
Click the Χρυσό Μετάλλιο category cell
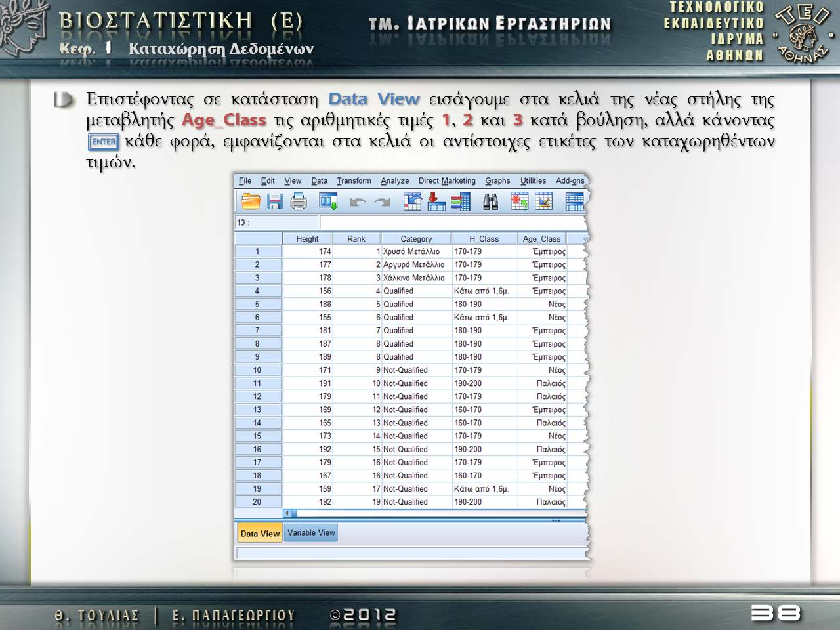(417, 251)
